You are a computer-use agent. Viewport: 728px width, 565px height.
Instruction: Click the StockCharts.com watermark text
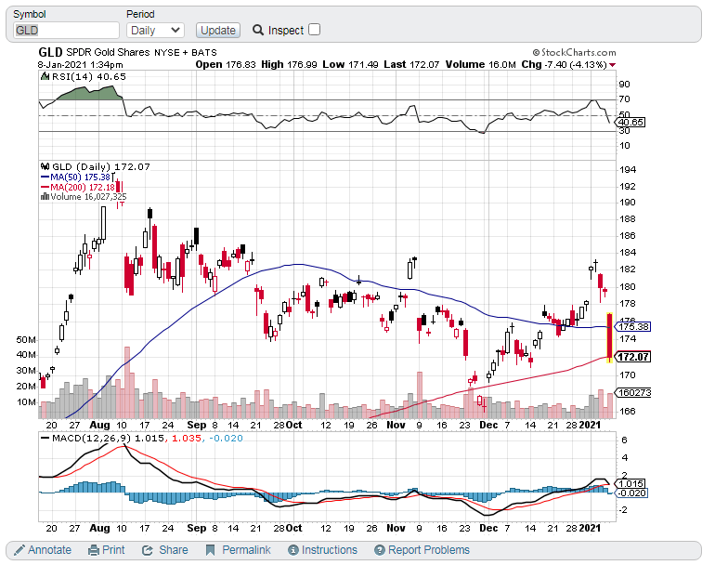[x=574, y=52]
